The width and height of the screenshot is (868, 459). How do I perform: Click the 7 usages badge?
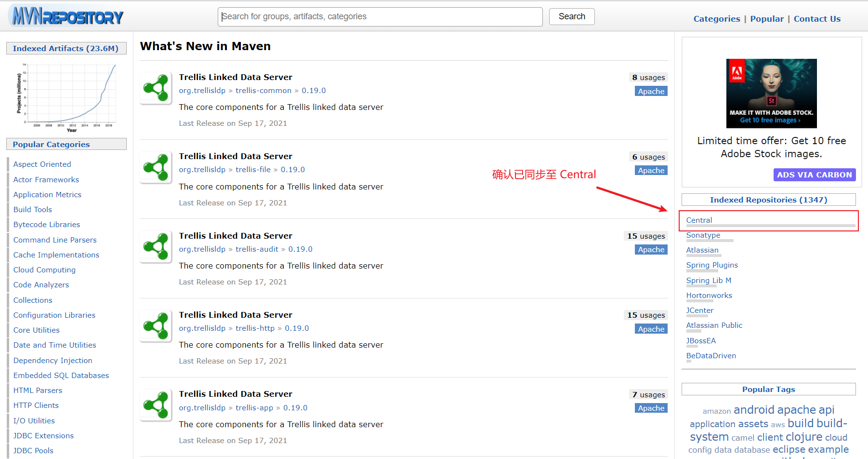click(648, 395)
